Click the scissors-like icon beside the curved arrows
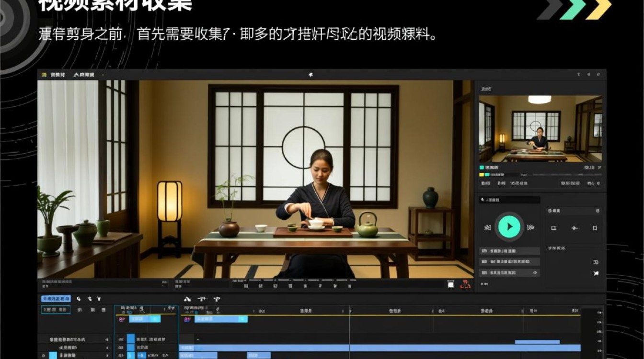The height and width of the screenshot is (359, 644). coord(99,299)
